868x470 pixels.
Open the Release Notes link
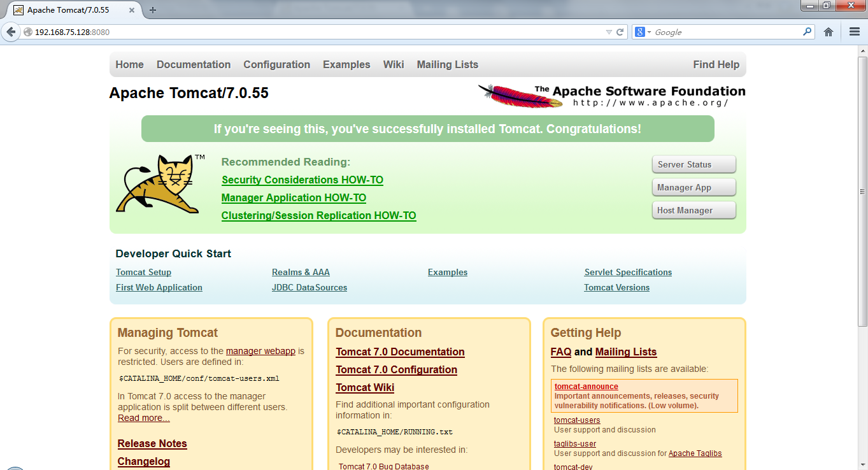[x=152, y=443]
